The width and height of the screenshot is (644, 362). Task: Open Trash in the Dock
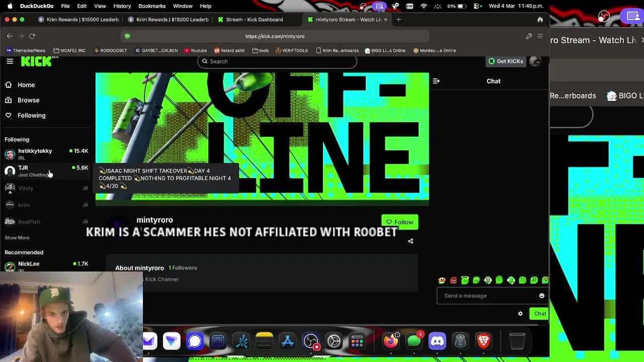tap(517, 341)
